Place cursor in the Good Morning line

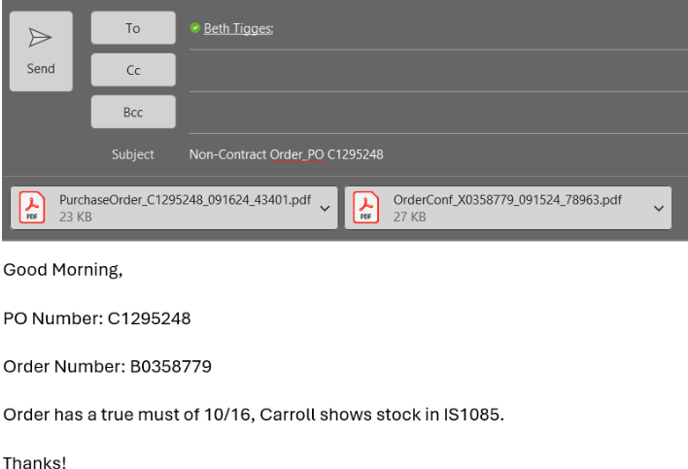point(63,269)
